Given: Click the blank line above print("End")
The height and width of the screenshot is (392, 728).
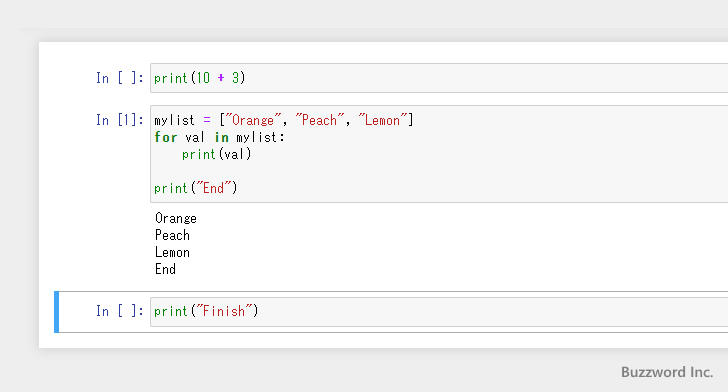Looking at the screenshot, I should pos(439,171).
